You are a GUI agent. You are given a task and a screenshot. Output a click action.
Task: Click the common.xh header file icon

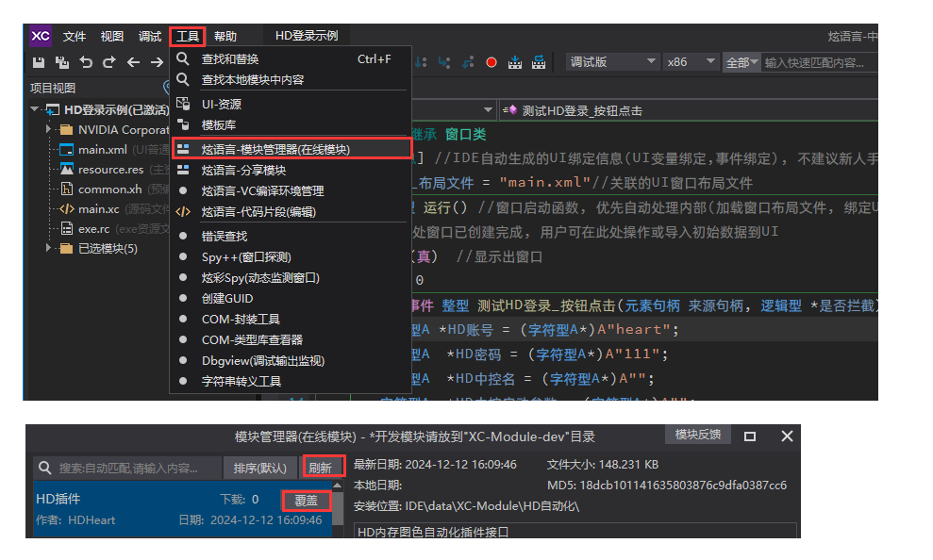point(67,189)
